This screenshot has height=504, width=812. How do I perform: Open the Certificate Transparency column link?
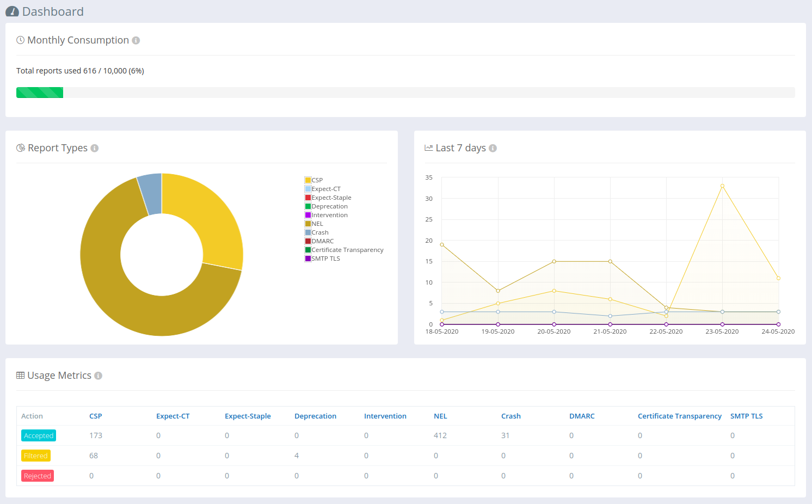[x=680, y=416]
